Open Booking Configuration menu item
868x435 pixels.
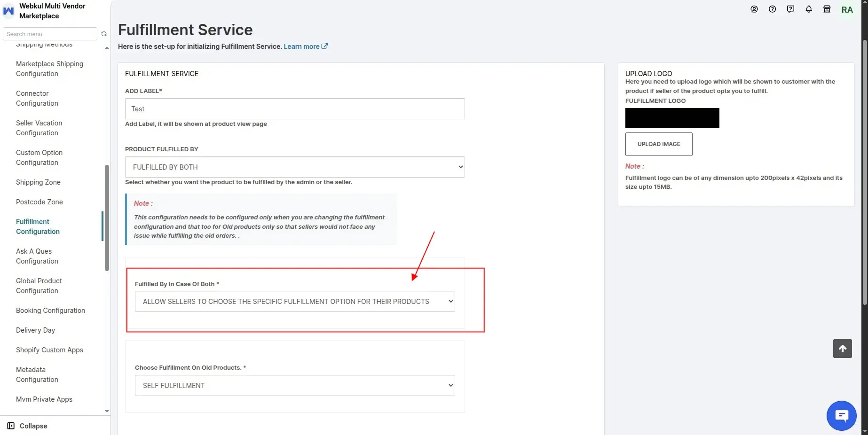coord(50,311)
